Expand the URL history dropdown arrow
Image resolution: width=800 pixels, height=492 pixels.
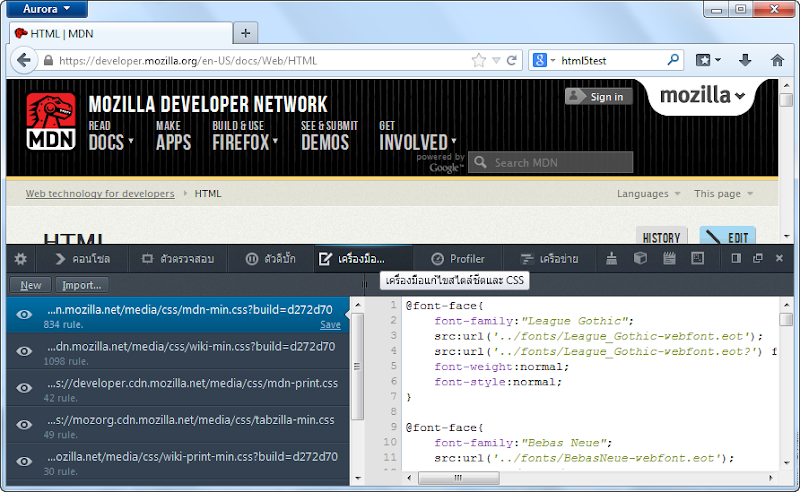click(496, 61)
